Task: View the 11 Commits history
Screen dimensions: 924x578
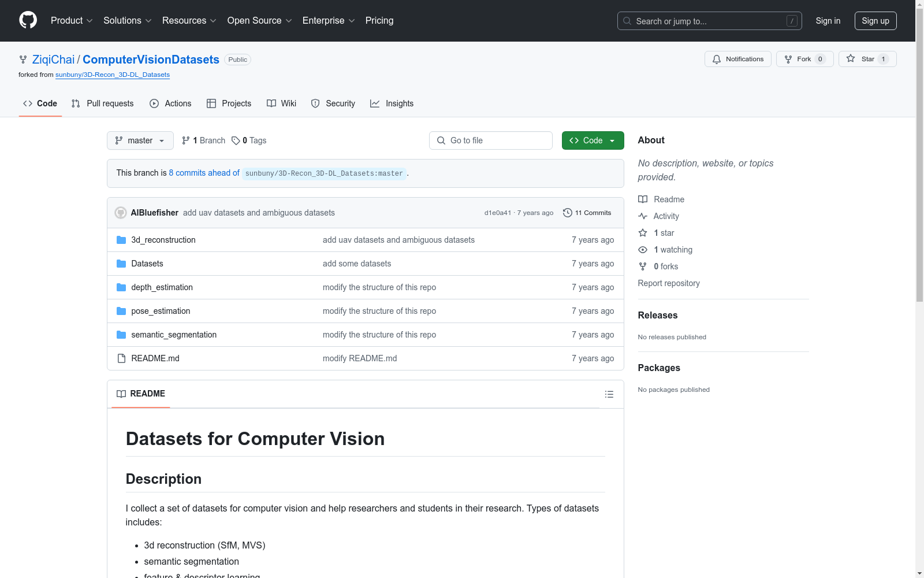Action: tap(587, 213)
